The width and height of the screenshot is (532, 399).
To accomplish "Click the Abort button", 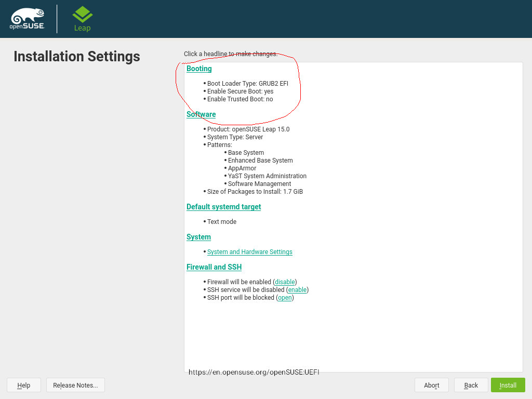I will point(432,385).
